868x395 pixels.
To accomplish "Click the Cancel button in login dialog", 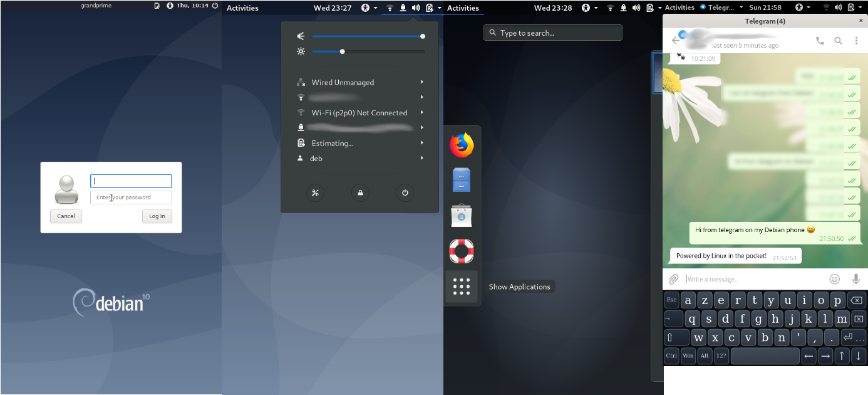I will pyautogui.click(x=66, y=216).
